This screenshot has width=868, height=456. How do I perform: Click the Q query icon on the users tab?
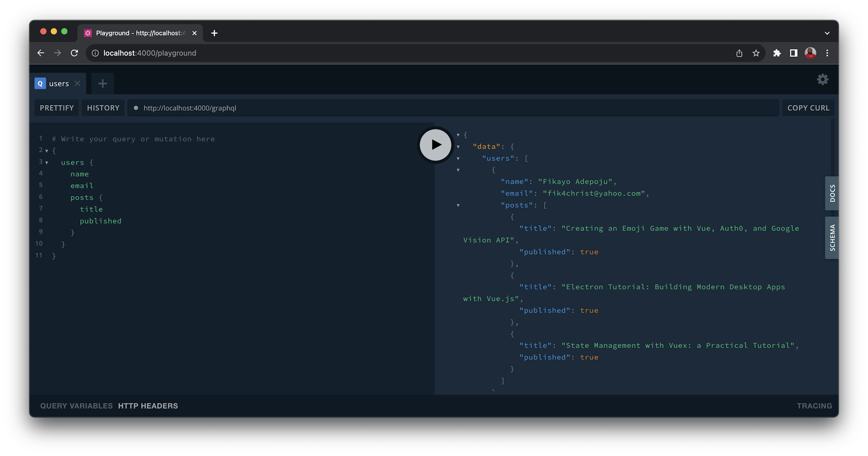point(40,83)
